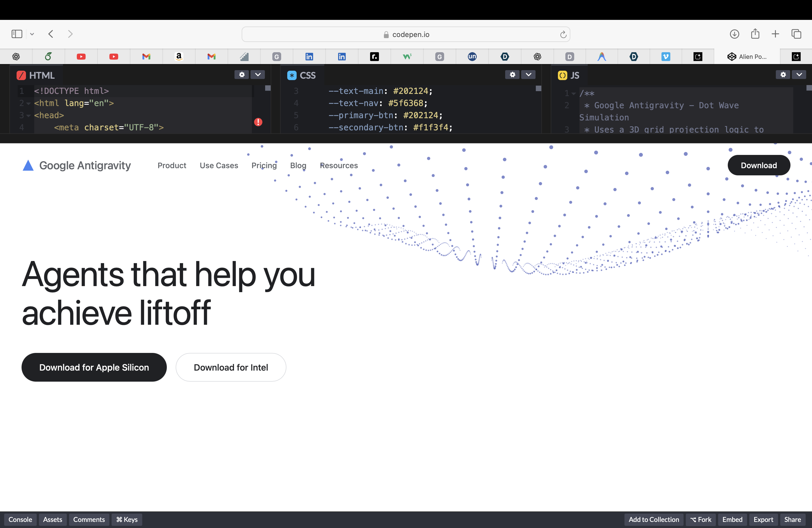Screen dimensions: 812x528
Task: Expand HTML editor dropdown chevron
Action: 258,75
